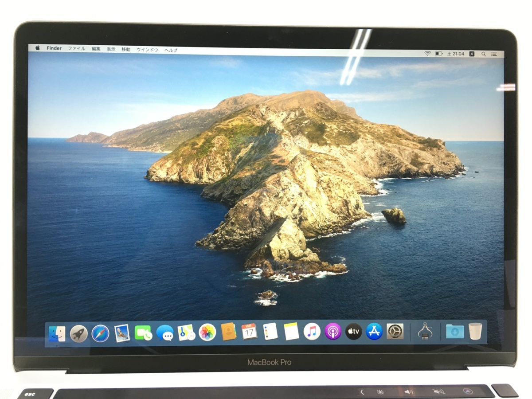Open System Preferences gear icon
This screenshot has width=532, height=399.
[395, 331]
